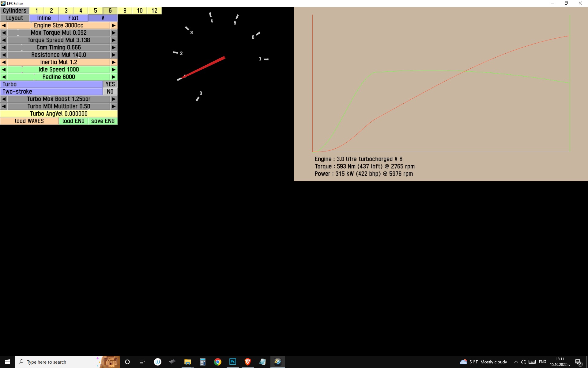
Task: Click Torque Spread Mul slider bar
Action: [x=58, y=40]
